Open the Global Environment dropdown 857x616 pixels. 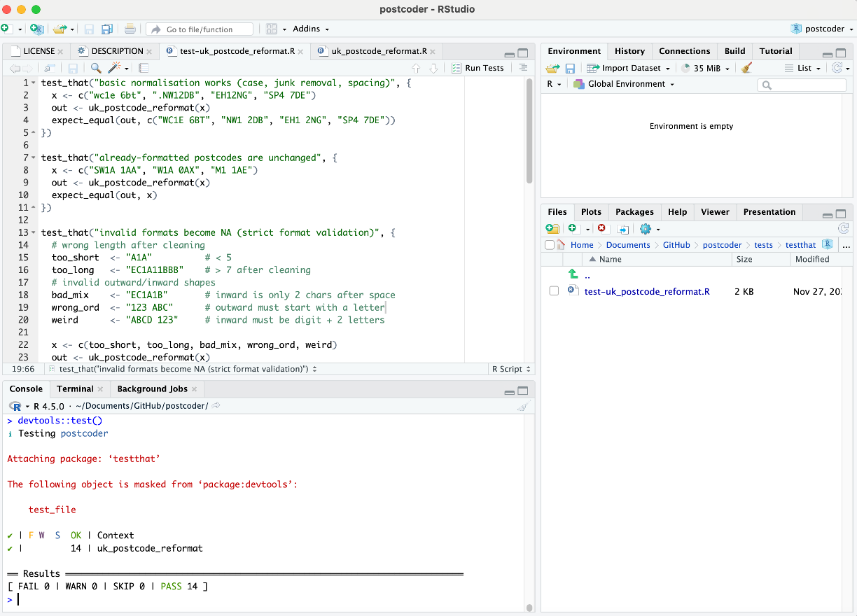tap(623, 84)
